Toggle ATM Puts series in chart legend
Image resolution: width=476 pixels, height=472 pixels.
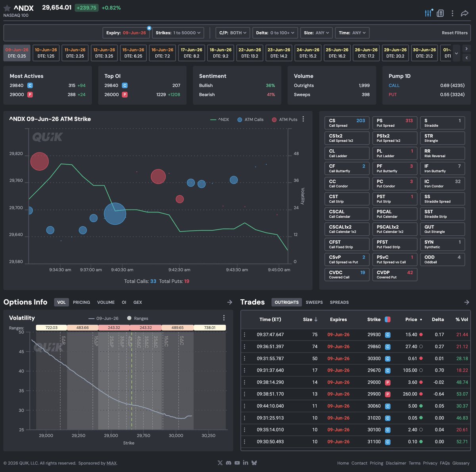click(285, 119)
